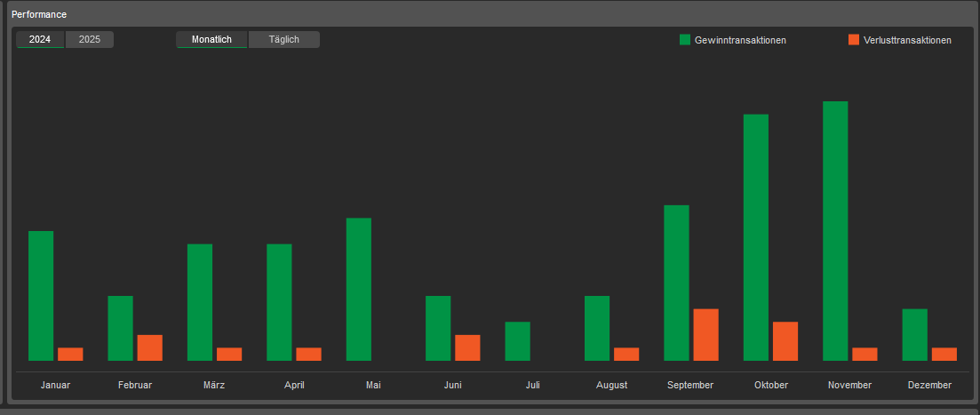Click the orange bar for Februar
This screenshot has height=415, width=980.
click(x=149, y=347)
